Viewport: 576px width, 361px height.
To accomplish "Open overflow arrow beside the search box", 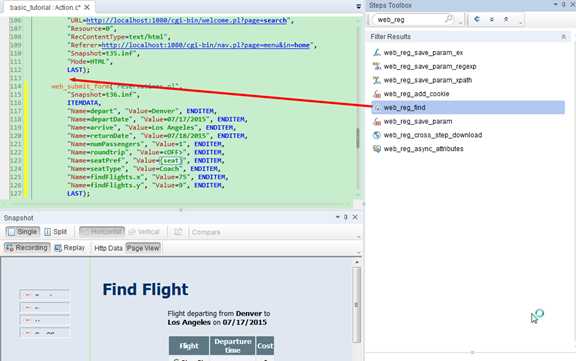I will coord(460,23).
